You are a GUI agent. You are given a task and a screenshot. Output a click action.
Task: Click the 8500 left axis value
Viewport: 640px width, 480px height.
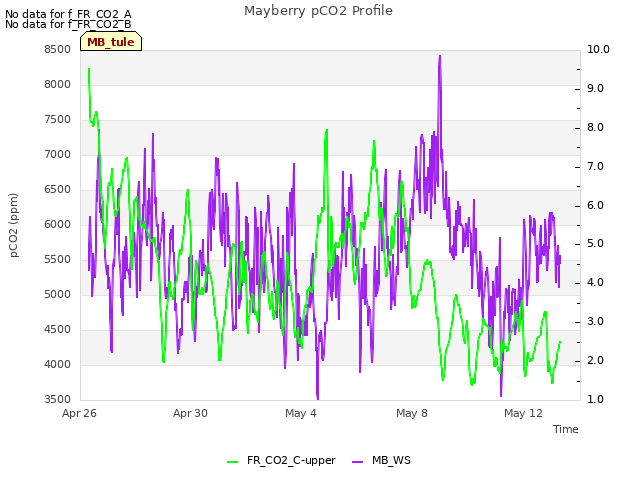pos(58,49)
